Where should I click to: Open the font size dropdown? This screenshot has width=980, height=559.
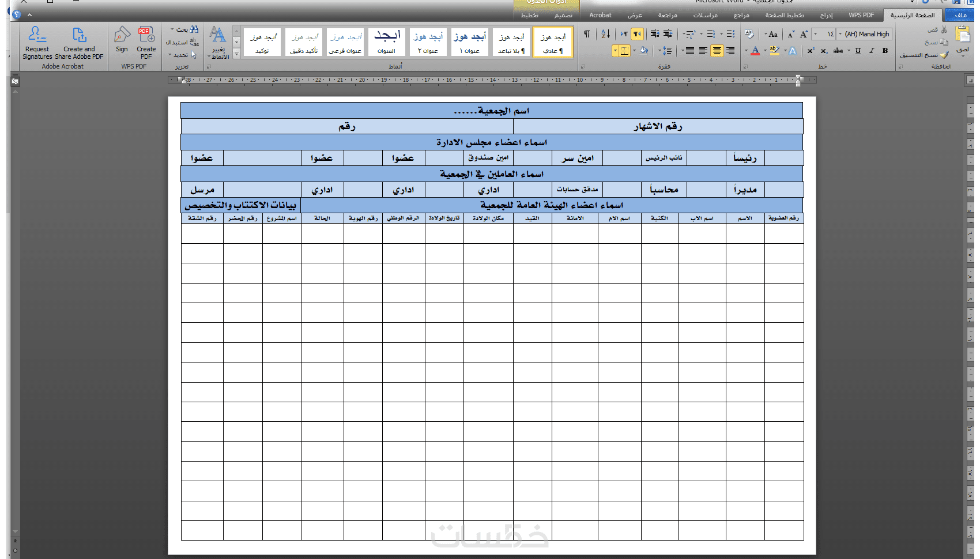click(816, 34)
